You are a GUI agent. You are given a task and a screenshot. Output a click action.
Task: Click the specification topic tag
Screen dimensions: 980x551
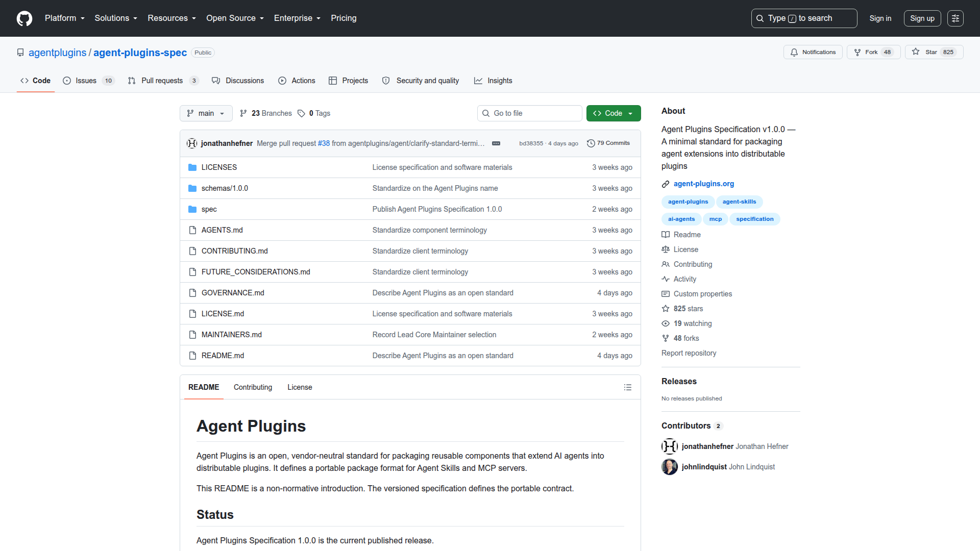click(x=755, y=219)
